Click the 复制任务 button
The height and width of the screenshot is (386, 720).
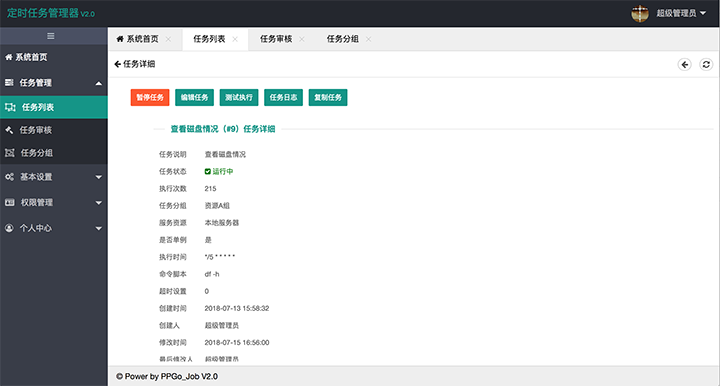(x=328, y=97)
